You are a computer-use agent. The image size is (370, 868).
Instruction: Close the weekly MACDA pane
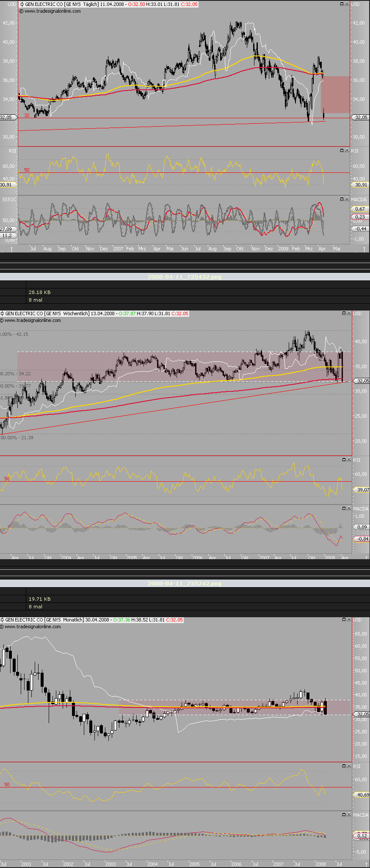pyautogui.click(x=349, y=508)
